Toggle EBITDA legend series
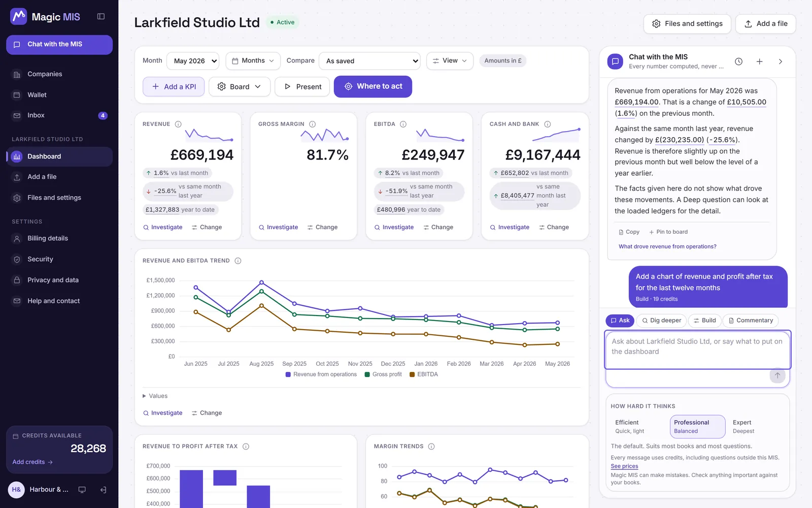The height and width of the screenshot is (508, 812). [x=424, y=374]
